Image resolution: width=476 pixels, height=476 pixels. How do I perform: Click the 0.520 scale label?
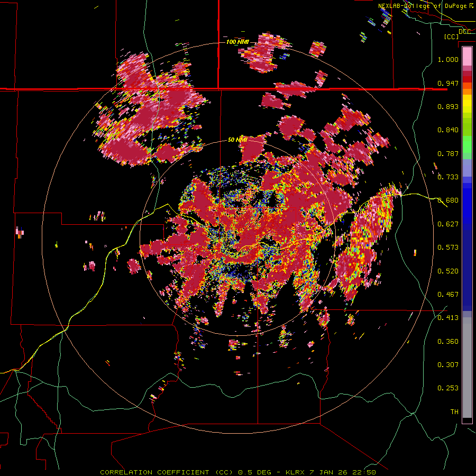pos(448,271)
